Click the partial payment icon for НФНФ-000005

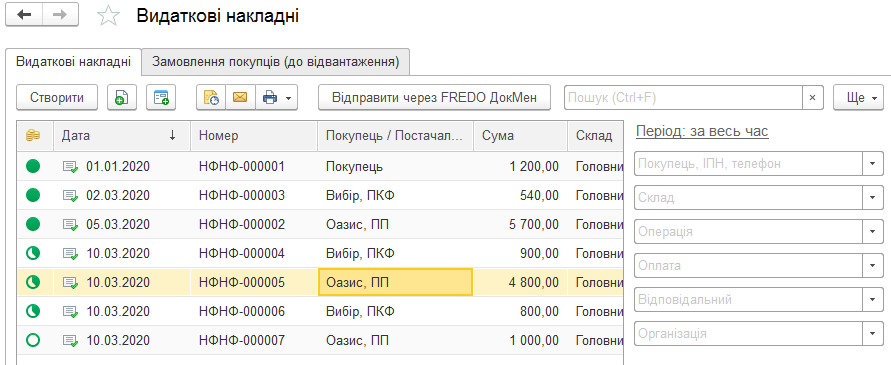[34, 282]
